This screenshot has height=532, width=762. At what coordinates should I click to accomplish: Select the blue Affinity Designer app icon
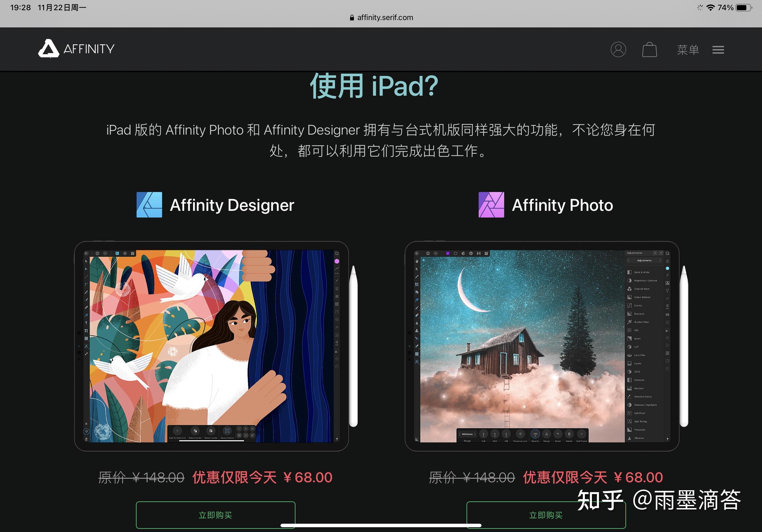click(149, 205)
